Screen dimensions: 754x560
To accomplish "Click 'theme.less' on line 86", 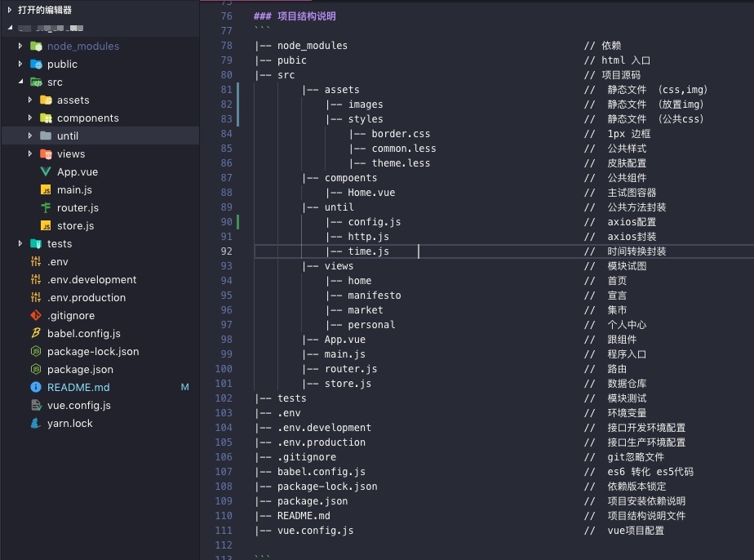I will 401,163.
